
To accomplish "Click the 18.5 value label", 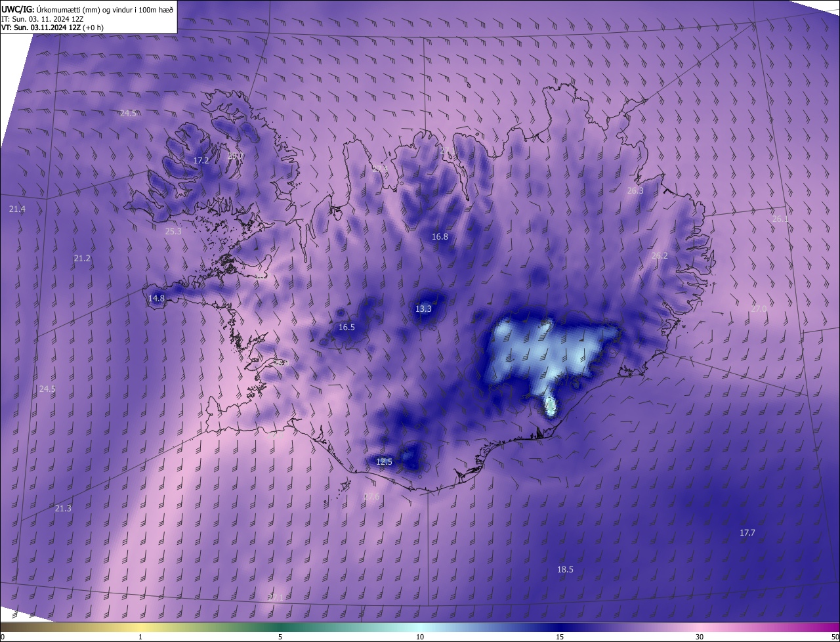I will (x=565, y=569).
